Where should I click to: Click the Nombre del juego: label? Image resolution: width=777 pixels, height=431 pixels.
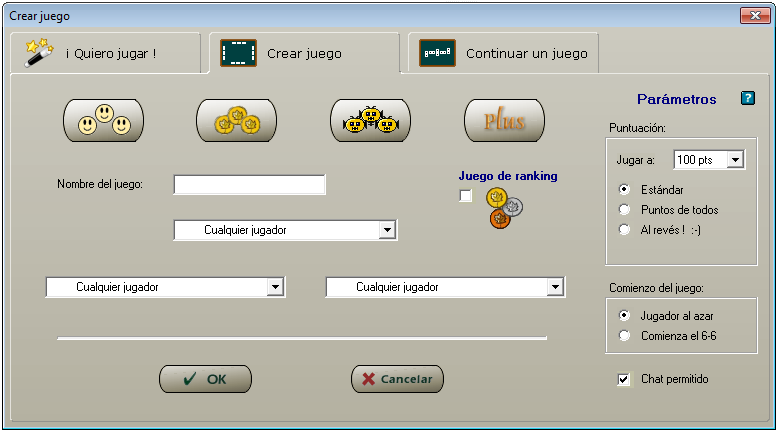pyautogui.click(x=100, y=184)
